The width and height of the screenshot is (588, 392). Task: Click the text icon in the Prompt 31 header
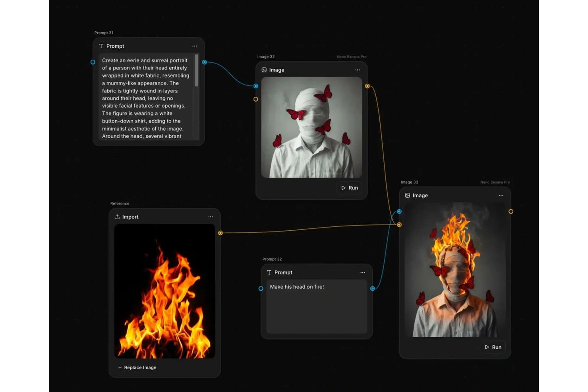101,46
